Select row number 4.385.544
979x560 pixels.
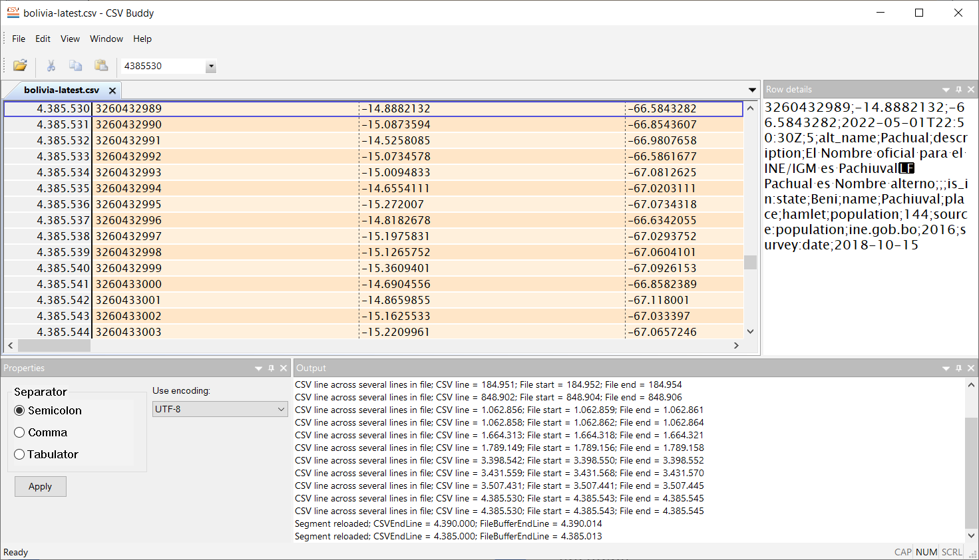[x=48, y=332]
